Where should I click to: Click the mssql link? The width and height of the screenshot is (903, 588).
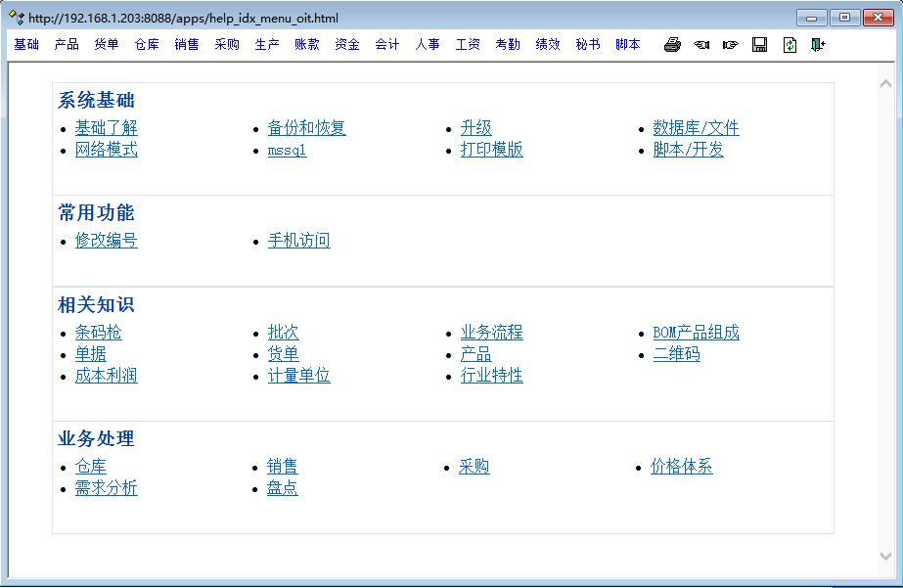click(287, 150)
